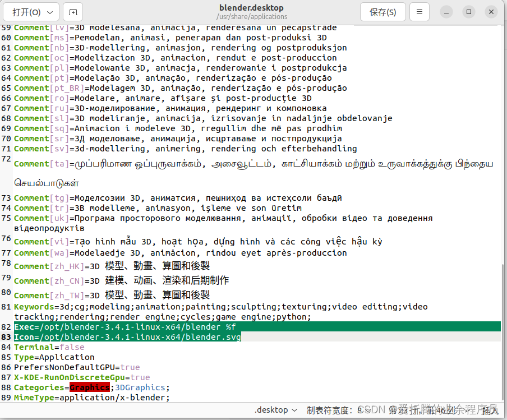Open the hamburger menu
The width and height of the screenshot is (507, 420).
point(420,12)
